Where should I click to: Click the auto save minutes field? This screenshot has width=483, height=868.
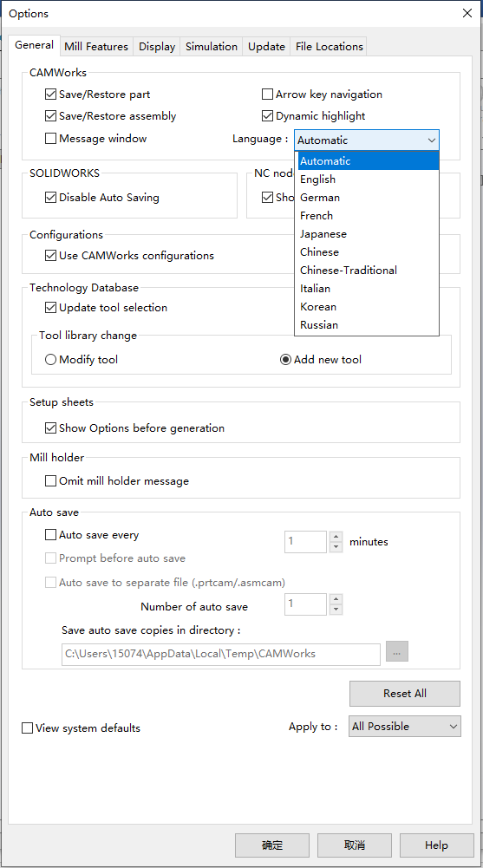pyautogui.click(x=306, y=541)
